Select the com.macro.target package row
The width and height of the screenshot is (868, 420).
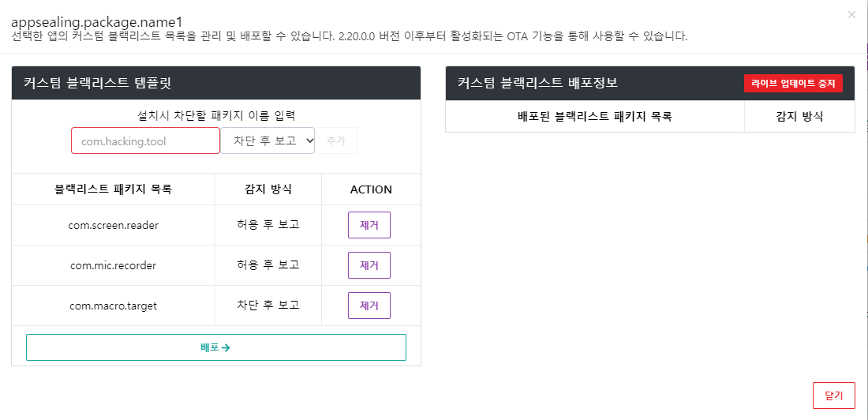[x=216, y=306]
